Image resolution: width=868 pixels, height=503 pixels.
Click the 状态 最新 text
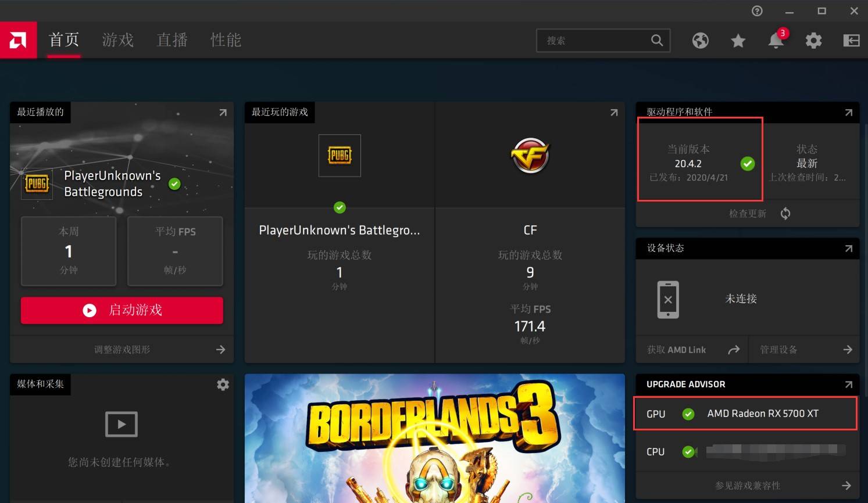(x=807, y=156)
